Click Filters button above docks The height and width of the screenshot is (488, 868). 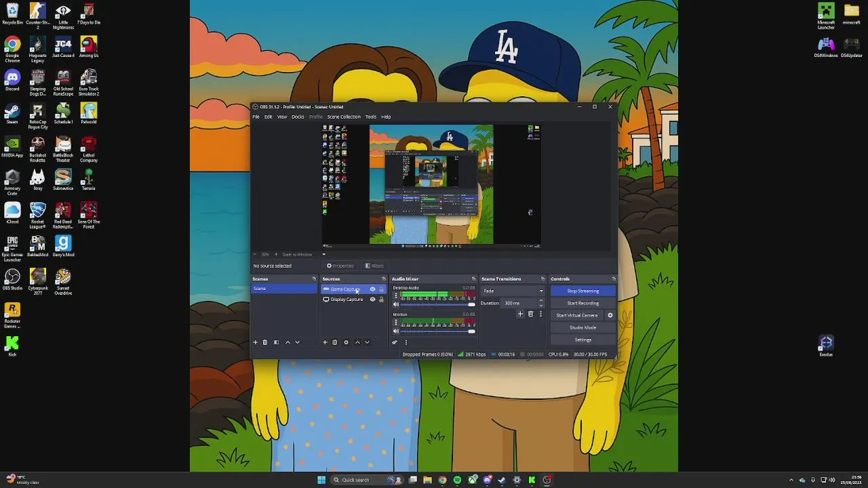click(374, 266)
